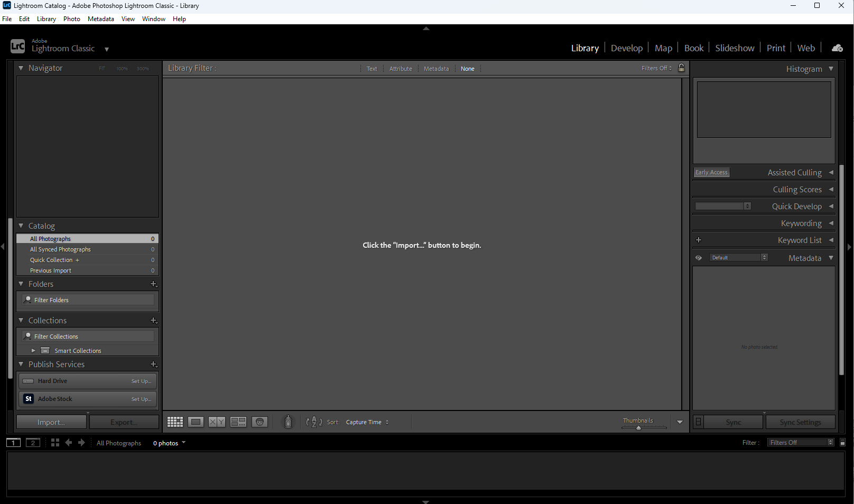
Task: Hide the top module picker panel arrow
Action: 426,29
